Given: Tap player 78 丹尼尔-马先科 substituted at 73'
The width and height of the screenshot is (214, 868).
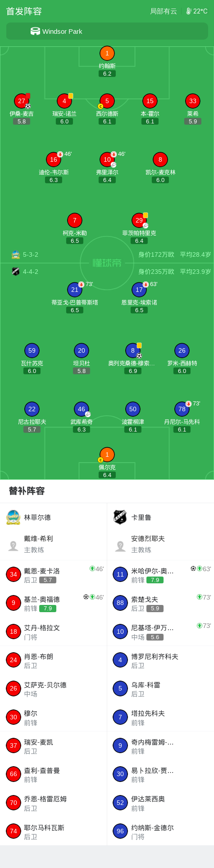Looking at the screenshot, I should point(182,409).
